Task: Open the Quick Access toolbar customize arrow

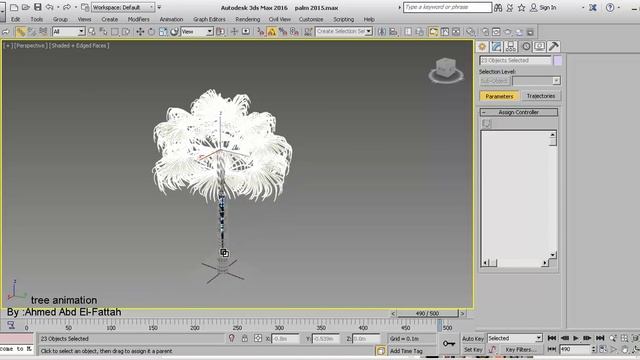Action: pyautogui.click(x=159, y=7)
